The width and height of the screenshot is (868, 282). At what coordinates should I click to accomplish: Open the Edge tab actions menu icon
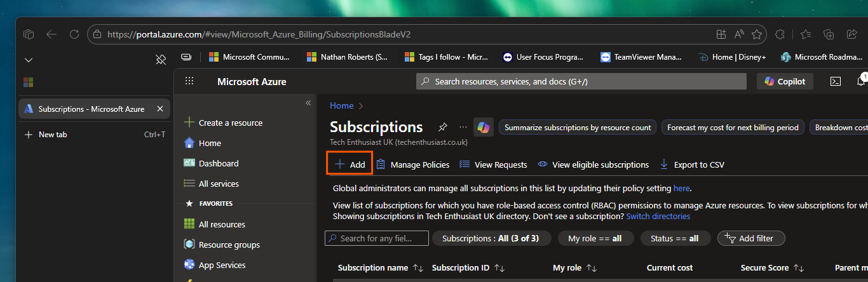click(x=29, y=34)
